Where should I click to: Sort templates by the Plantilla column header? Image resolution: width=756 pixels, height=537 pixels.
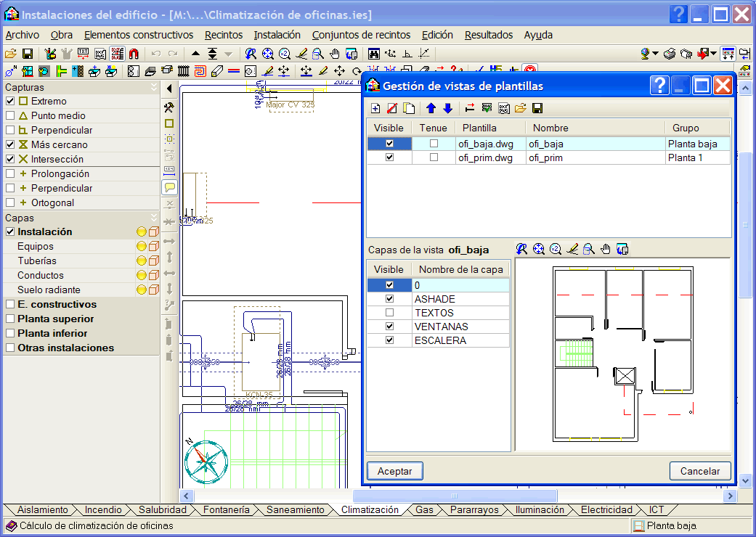(x=492, y=128)
